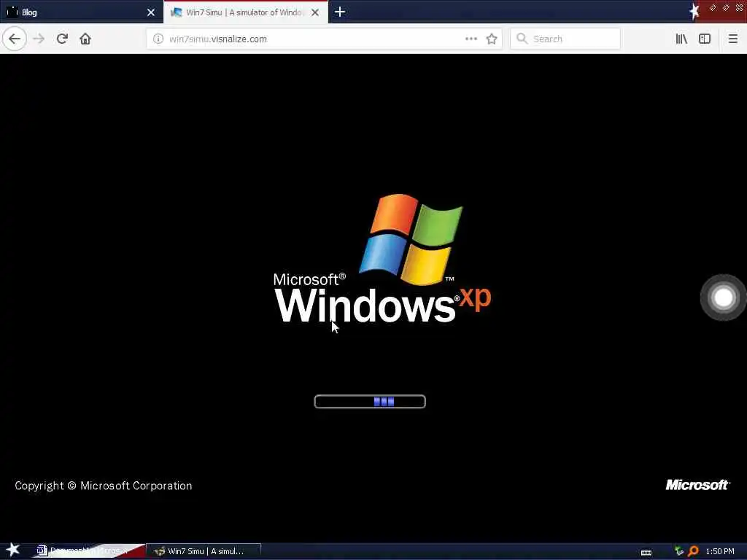
Task: Close the Win7 Simu tab
Action: [x=315, y=12]
